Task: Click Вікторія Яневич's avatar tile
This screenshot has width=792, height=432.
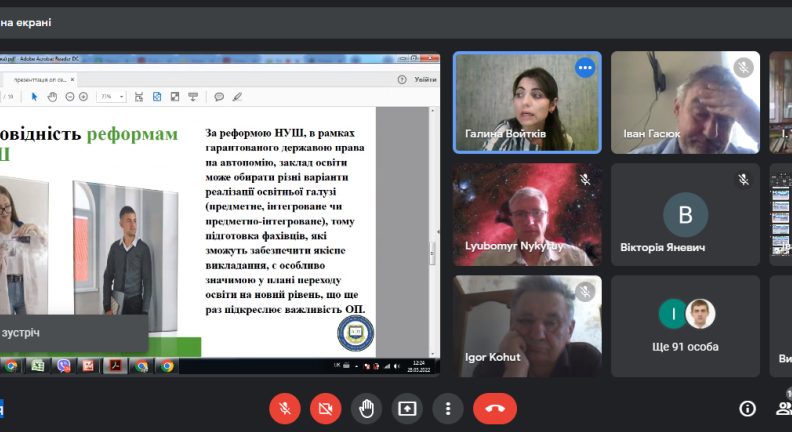Action: [x=684, y=214]
